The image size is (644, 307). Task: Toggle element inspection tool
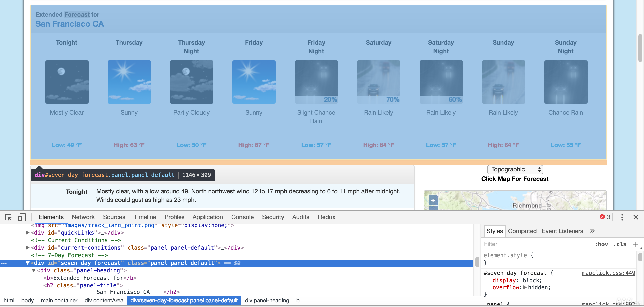(8, 216)
